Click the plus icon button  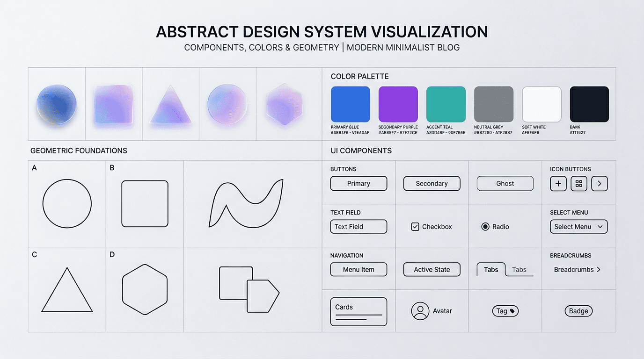[x=558, y=183]
